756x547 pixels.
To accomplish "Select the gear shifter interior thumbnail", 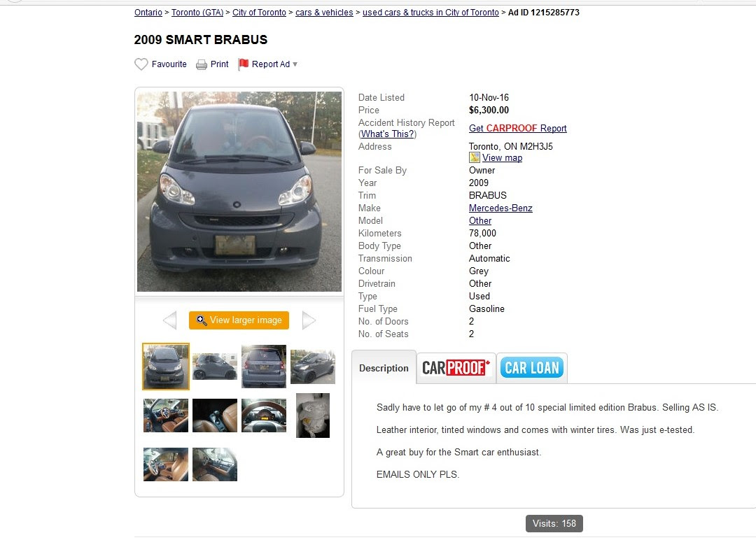I will (215, 415).
